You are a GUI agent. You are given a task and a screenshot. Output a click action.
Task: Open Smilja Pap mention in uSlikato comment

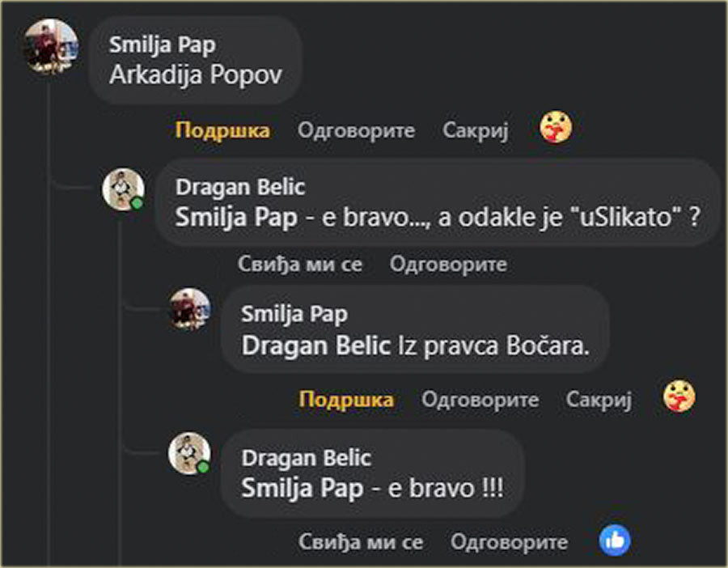click(x=236, y=217)
